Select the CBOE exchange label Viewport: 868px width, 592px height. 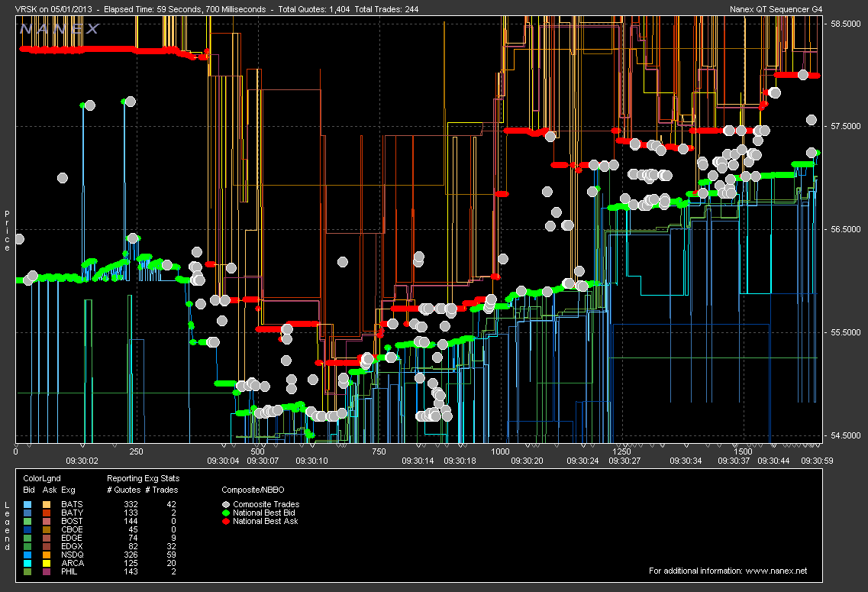point(72,529)
